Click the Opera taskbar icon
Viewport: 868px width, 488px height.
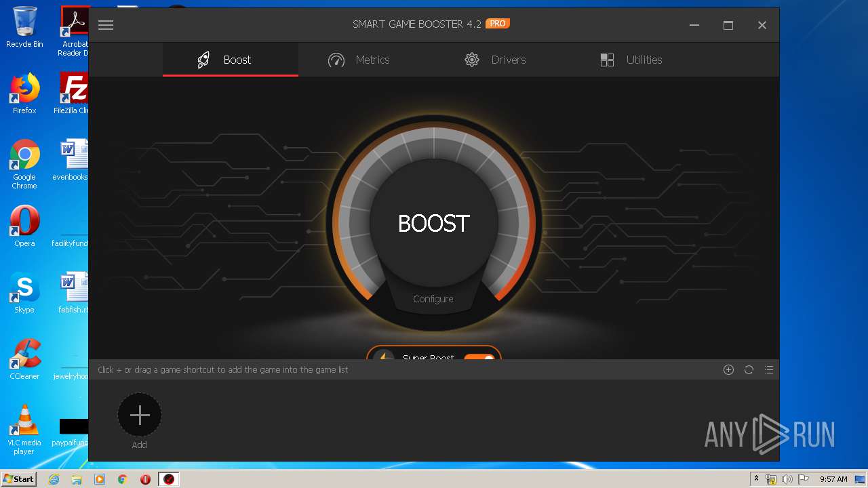(145, 479)
